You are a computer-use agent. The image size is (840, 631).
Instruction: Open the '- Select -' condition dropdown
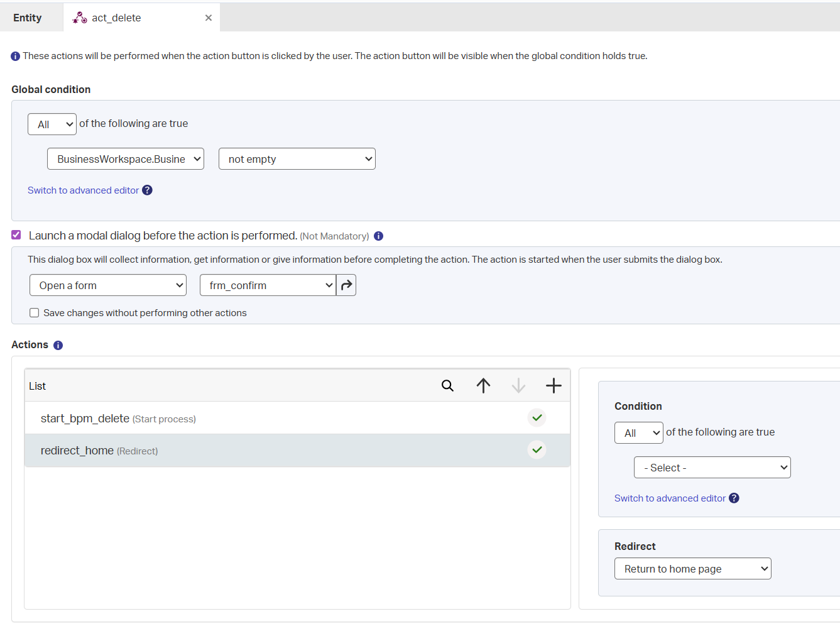(x=712, y=468)
